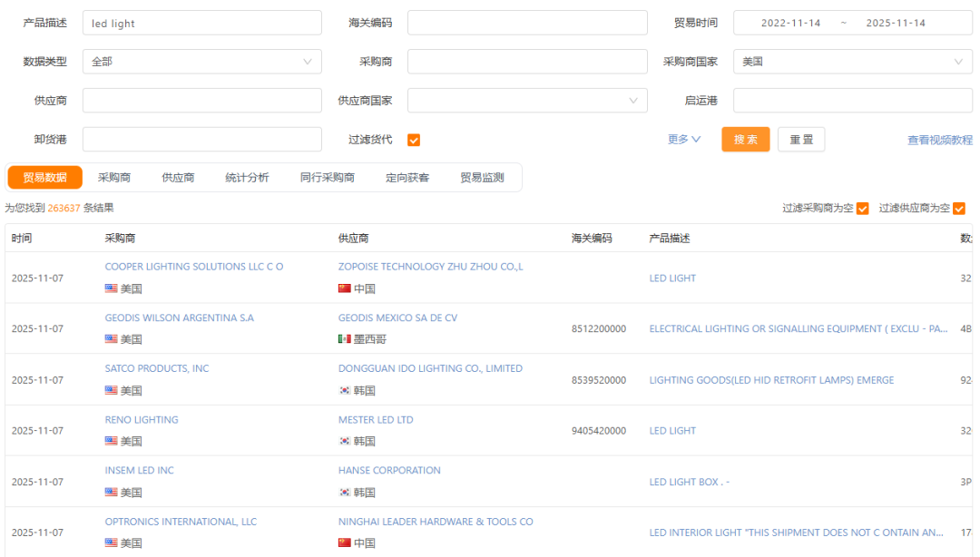The height and width of the screenshot is (557, 980).
Task: Open buyer GEODIS WILSON ARGENTINA S.A
Action: [x=180, y=318]
